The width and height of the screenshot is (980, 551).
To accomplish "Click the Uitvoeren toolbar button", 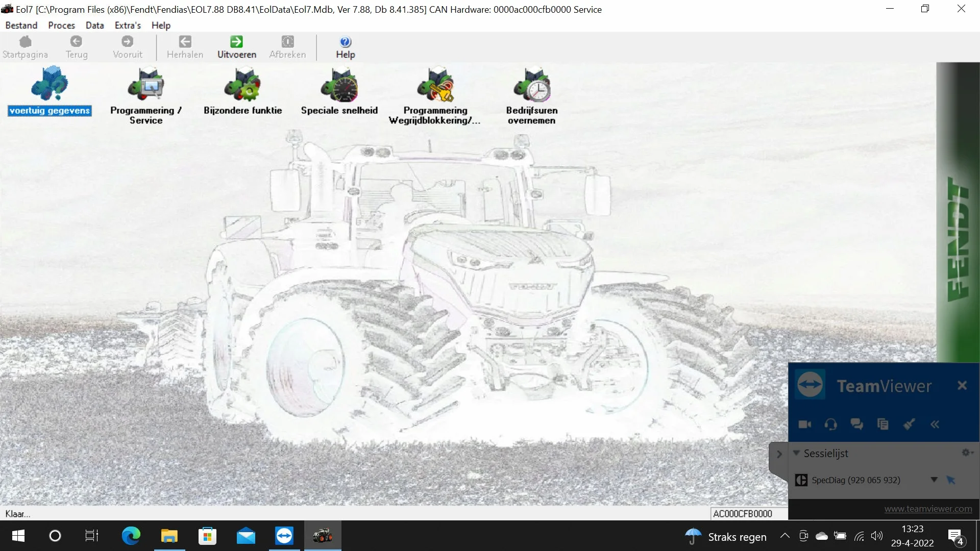I will 236,47.
